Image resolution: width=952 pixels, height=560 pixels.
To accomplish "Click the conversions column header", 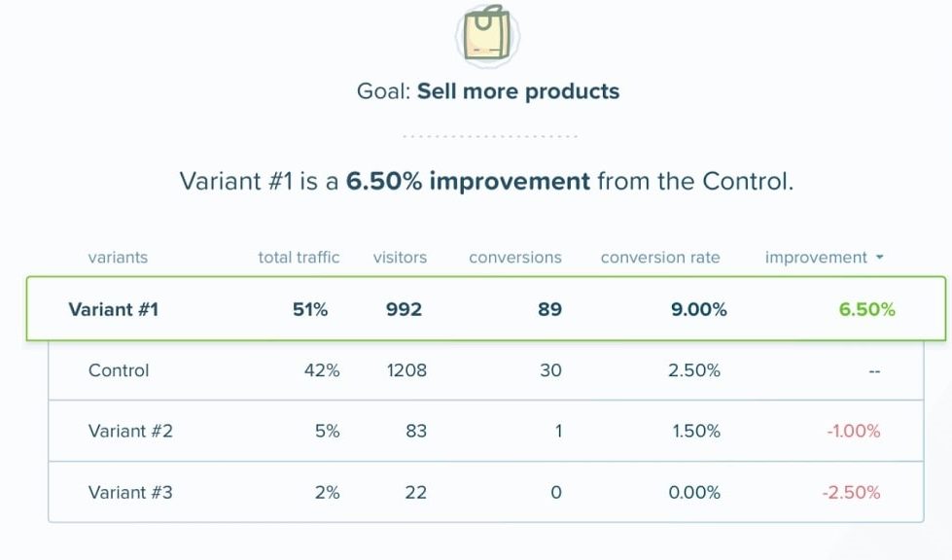I will (x=514, y=258).
